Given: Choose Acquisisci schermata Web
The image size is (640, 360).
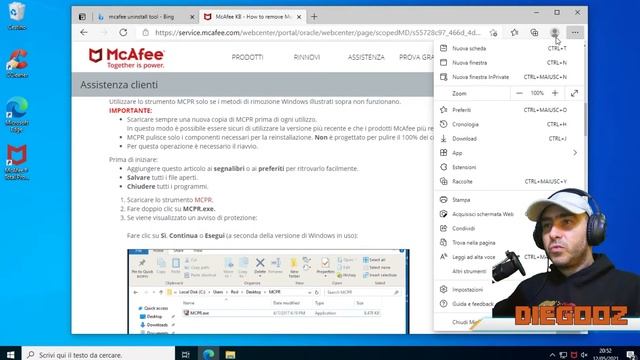Looking at the screenshot, I should coord(482,214).
